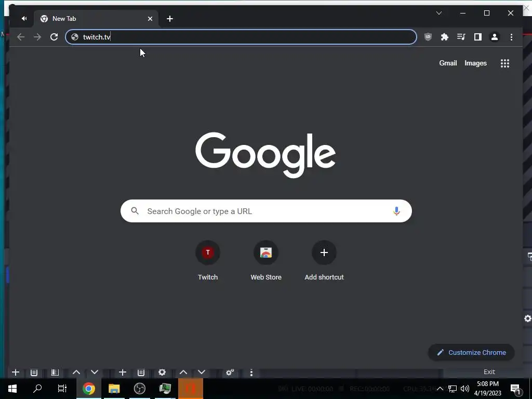Move OBS scene down

(95, 373)
